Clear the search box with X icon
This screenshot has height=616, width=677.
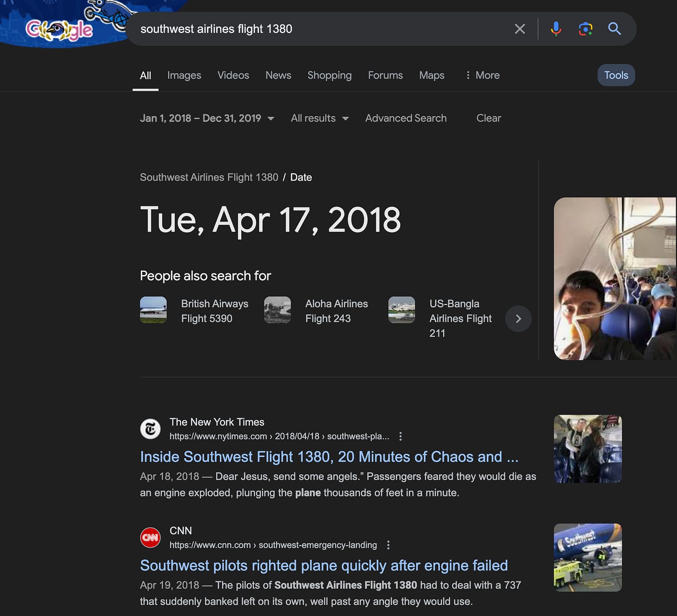click(520, 29)
